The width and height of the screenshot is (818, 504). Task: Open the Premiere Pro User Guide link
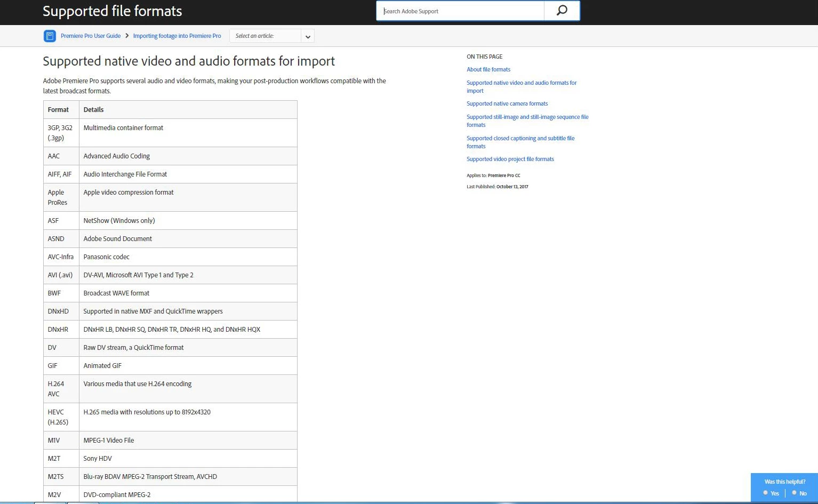point(91,36)
